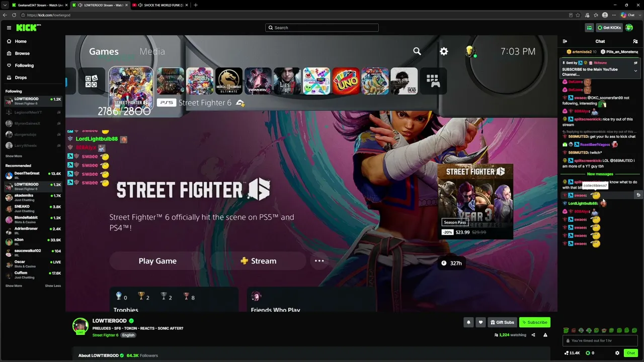The height and width of the screenshot is (362, 644).
Task: Open chat settings gear
Action: pyautogui.click(x=617, y=353)
